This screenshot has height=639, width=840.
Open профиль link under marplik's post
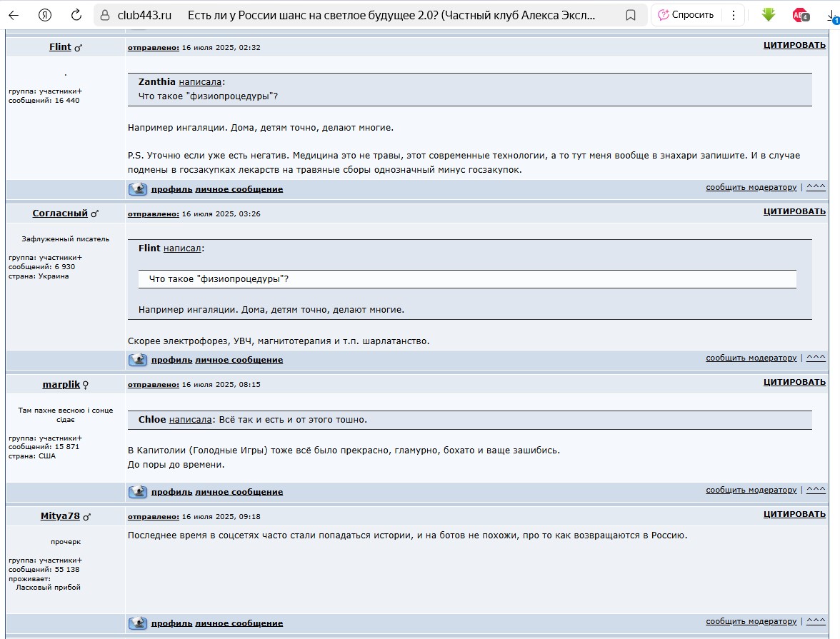tap(171, 492)
